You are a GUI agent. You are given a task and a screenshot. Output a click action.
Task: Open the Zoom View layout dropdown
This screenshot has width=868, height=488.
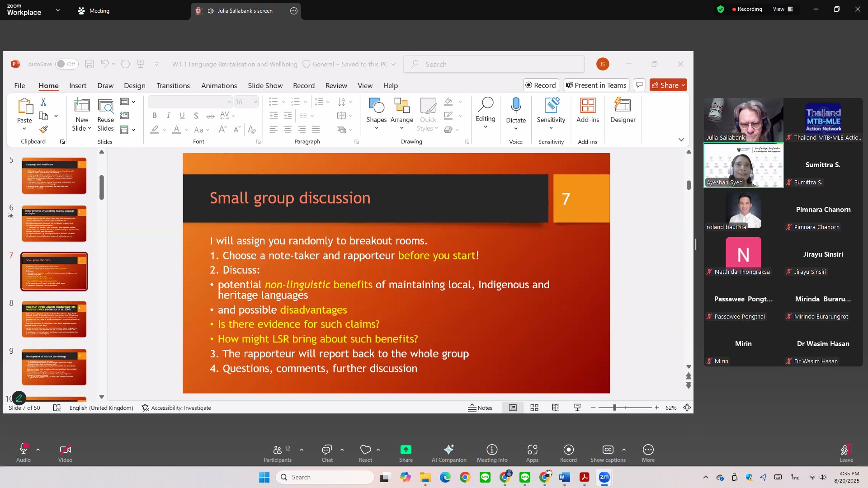783,9
